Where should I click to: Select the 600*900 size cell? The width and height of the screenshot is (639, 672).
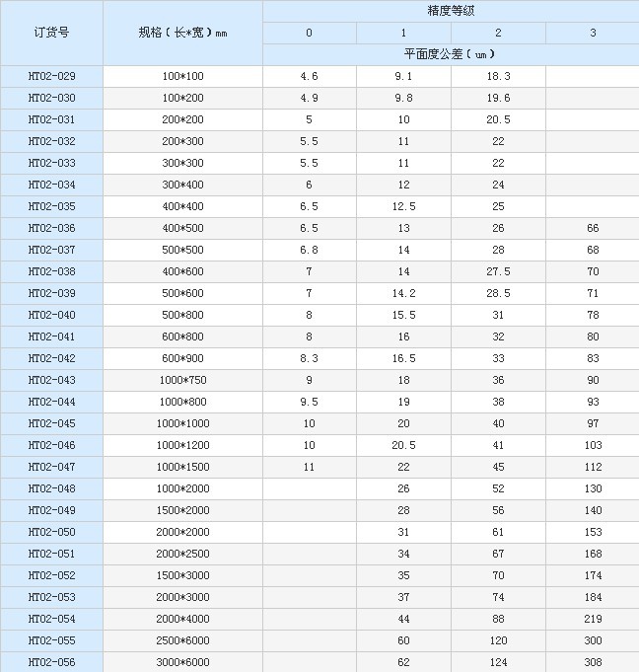182,358
